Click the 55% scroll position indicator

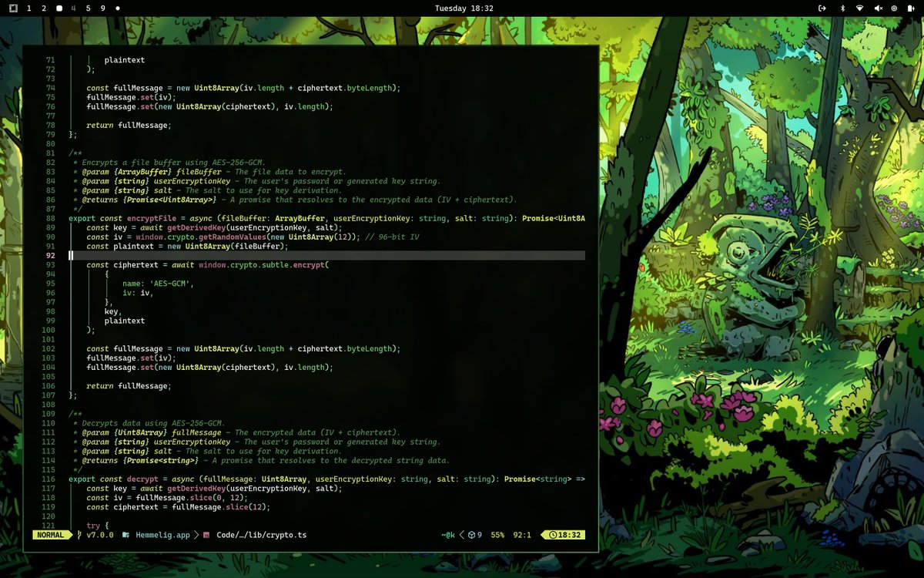(497, 535)
